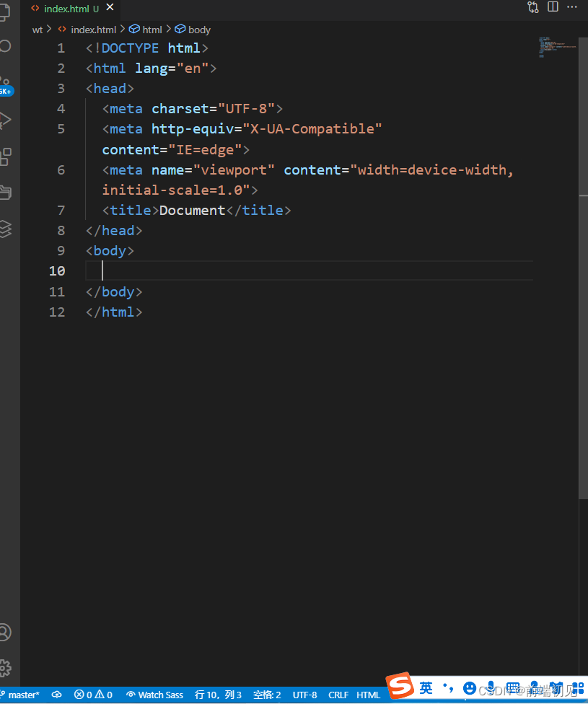This screenshot has width=588, height=704.
Task: Click the body symbol breadcrumb
Action: 193,30
